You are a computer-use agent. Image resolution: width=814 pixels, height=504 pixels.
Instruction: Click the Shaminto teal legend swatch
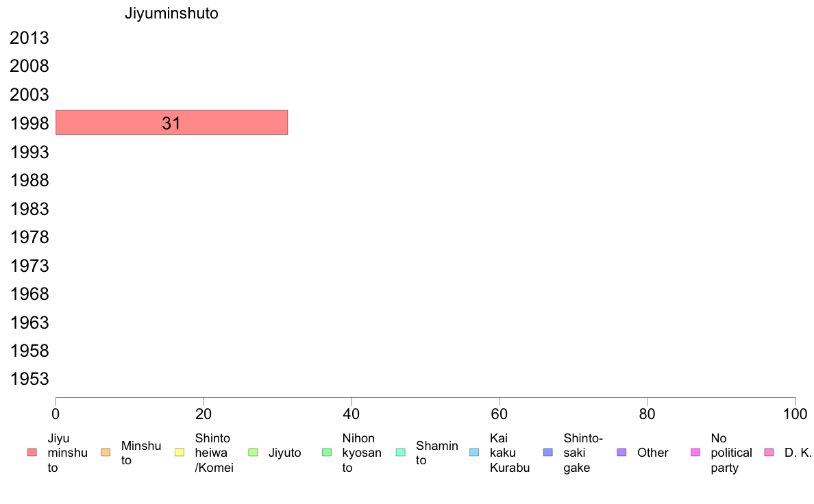click(401, 453)
